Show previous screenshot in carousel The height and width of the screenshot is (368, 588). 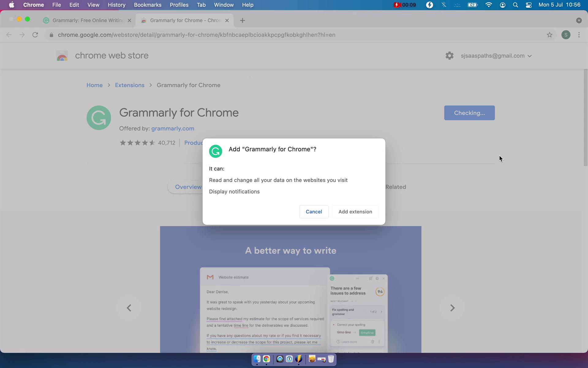coord(129,308)
